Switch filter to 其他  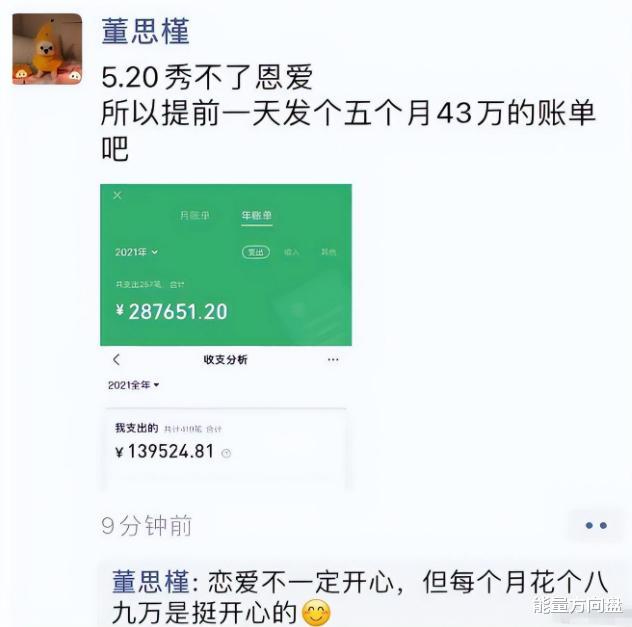click(328, 252)
